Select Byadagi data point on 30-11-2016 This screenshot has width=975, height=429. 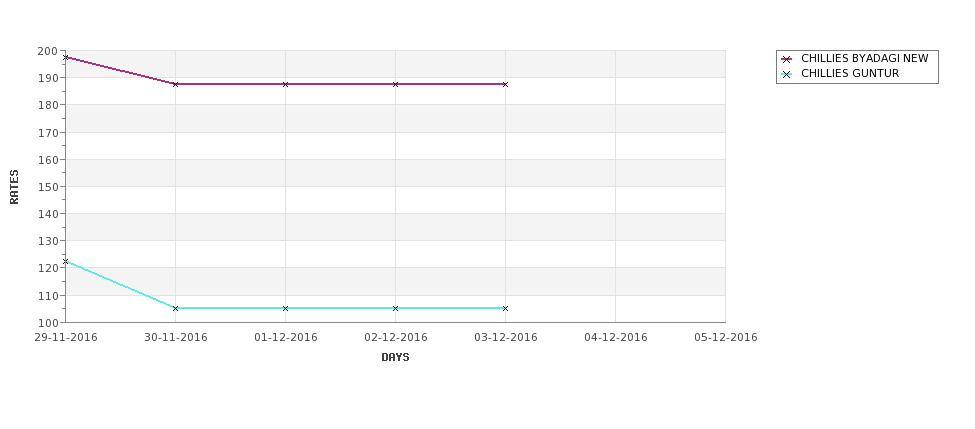coord(175,84)
